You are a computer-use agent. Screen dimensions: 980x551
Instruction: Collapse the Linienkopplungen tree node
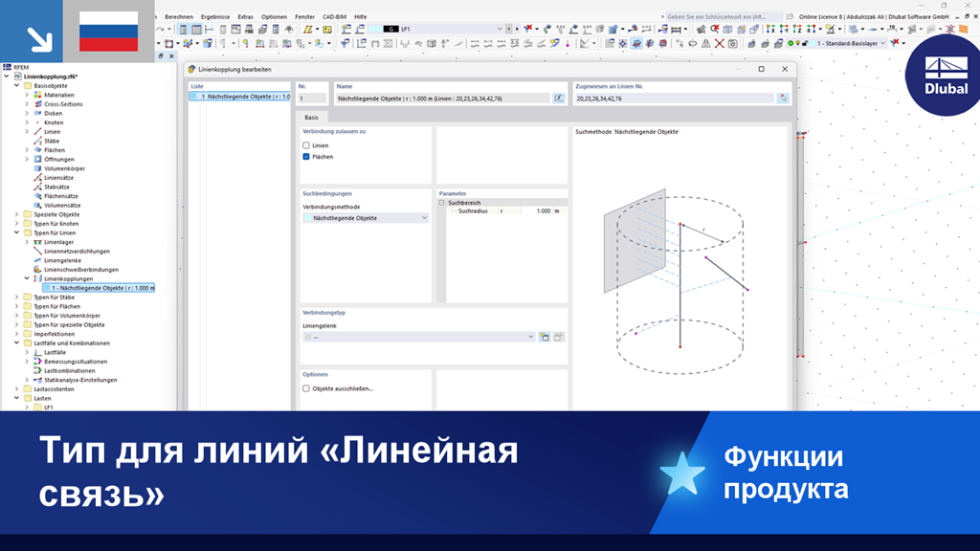27,278
